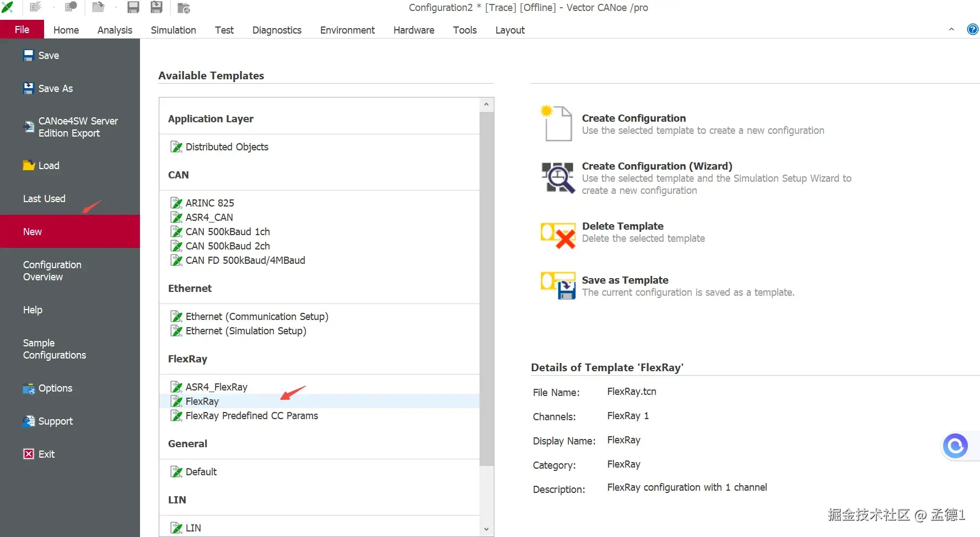Viewport: 980px width, 537px height.
Task: Open the Diagnostics ribbon tab
Action: click(277, 30)
